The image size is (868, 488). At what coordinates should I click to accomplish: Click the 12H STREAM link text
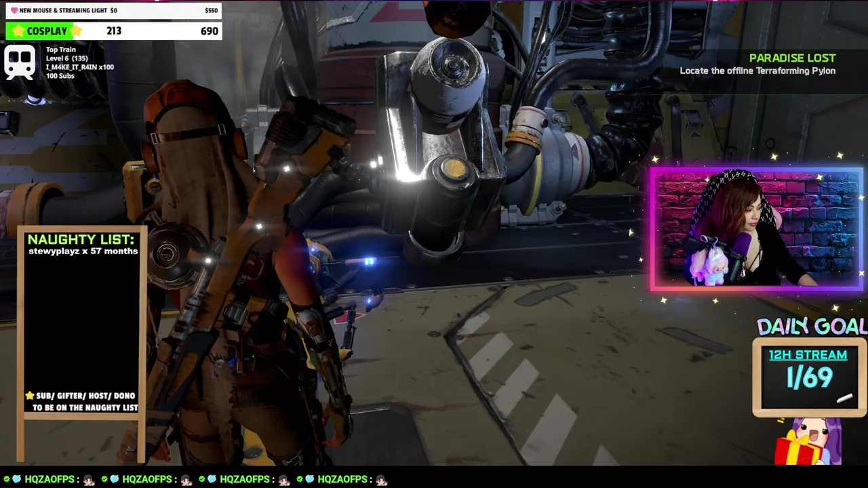[x=808, y=355]
